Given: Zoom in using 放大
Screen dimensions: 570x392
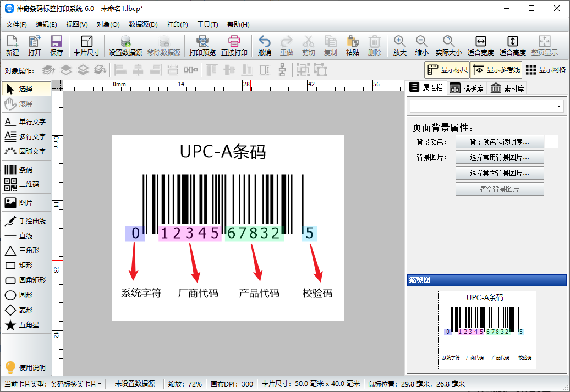Looking at the screenshot, I should tap(399, 46).
